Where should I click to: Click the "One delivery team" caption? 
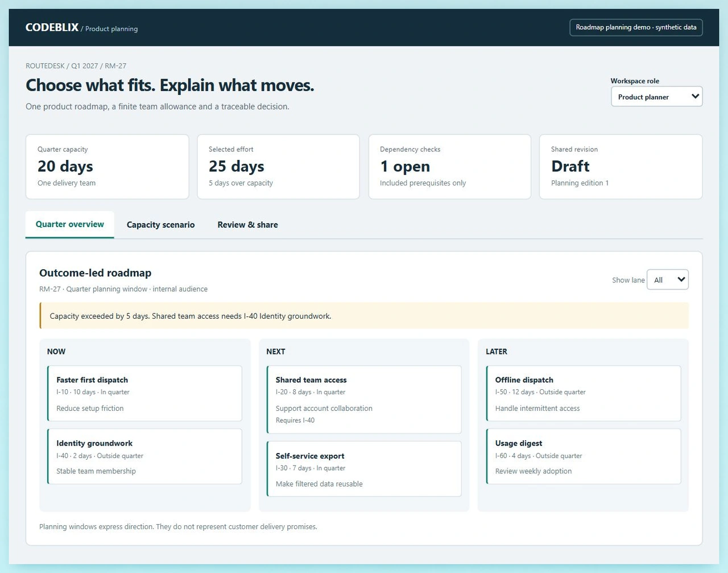(67, 183)
